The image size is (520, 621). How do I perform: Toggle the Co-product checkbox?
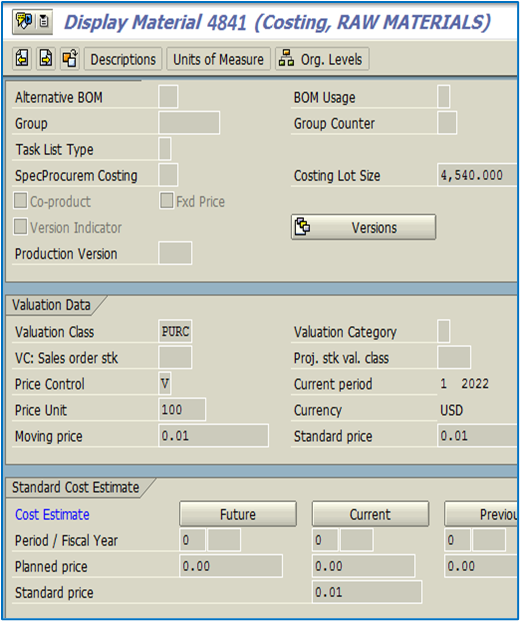(x=21, y=201)
